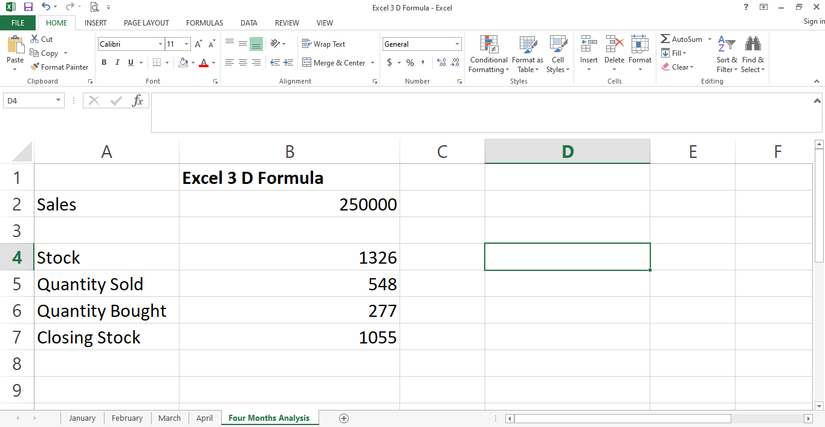This screenshot has width=825, height=427.
Task: Click the Sign in link
Action: pyautogui.click(x=813, y=22)
